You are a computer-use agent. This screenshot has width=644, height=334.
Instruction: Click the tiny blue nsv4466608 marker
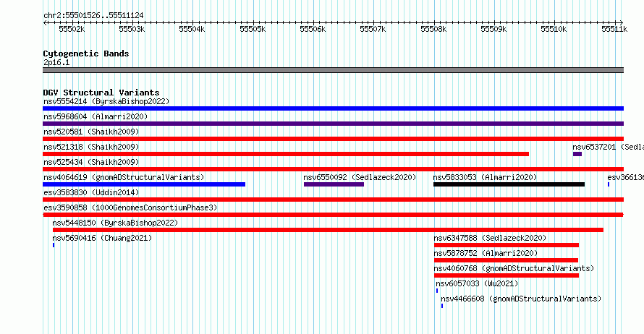pyautogui.click(x=442, y=306)
